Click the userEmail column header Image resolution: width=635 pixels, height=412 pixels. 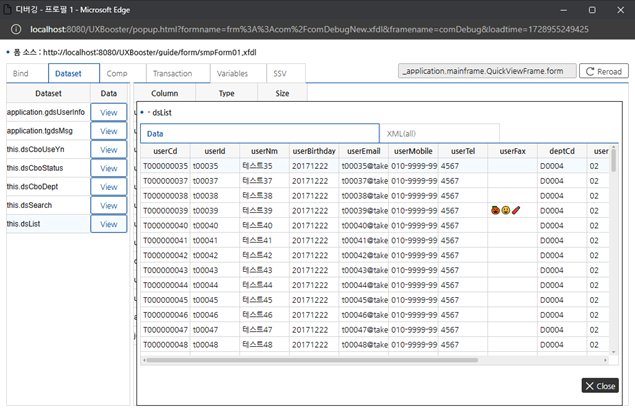364,151
